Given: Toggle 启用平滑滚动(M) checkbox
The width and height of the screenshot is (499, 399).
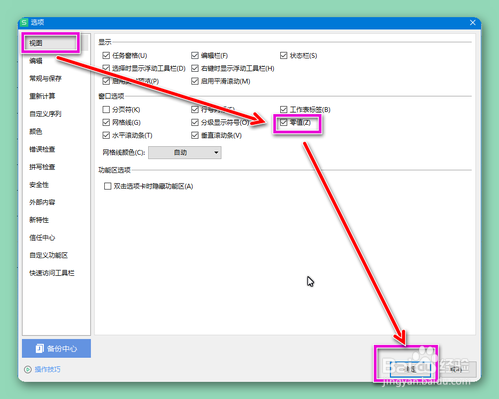Looking at the screenshot, I should click(x=195, y=81).
